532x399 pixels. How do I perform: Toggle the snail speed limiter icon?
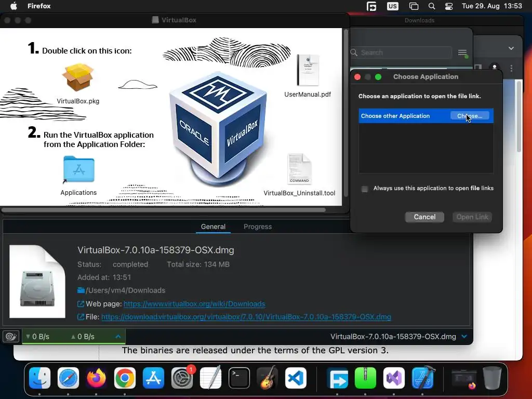point(11,336)
